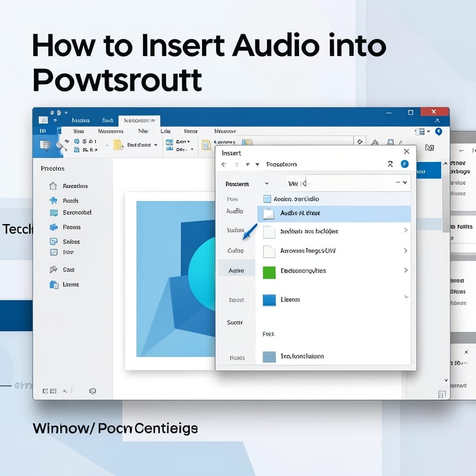Screen dimensions: 476x476
Task: Click the blue help icon in Insert dialog
Action: point(404,164)
